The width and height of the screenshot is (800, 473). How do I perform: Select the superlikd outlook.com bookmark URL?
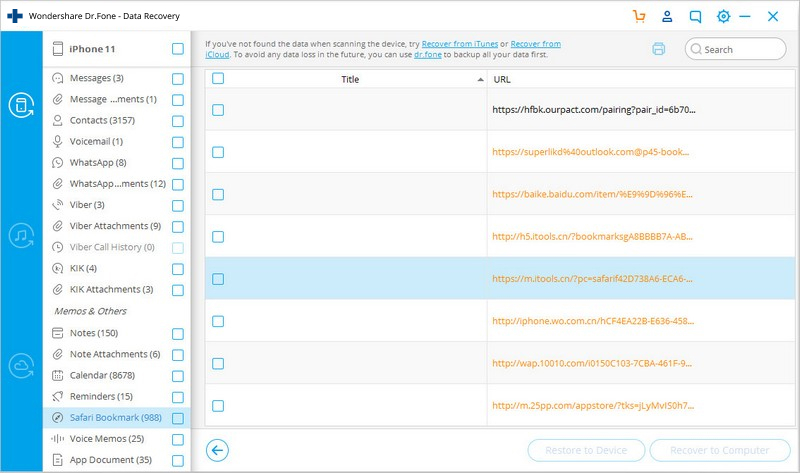[x=590, y=152]
